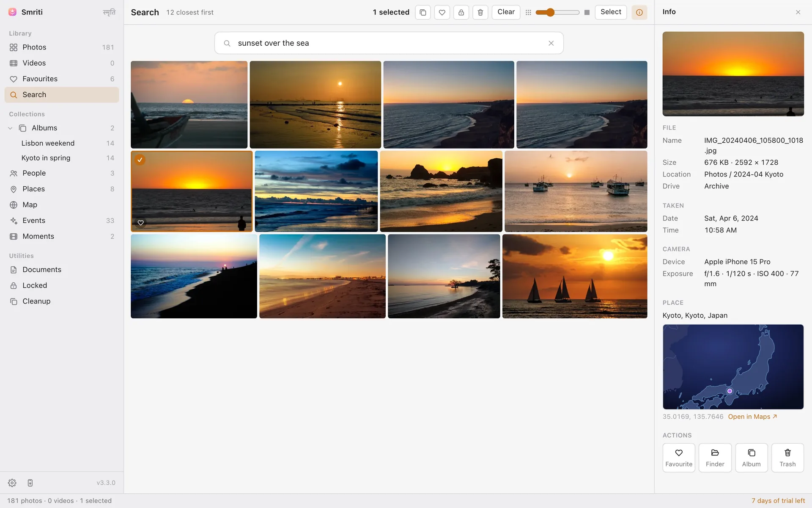The height and width of the screenshot is (508, 812).
Task: Open Locked photos utility
Action: [x=62, y=285]
